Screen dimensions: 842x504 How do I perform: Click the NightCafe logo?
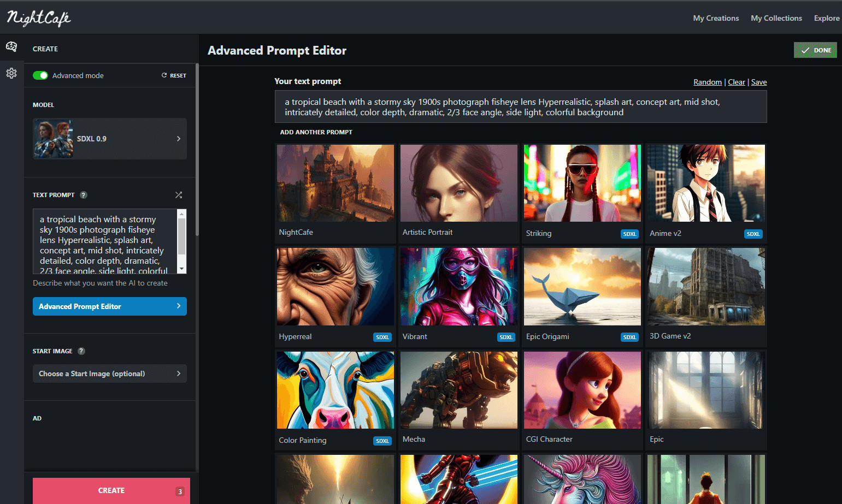point(39,19)
